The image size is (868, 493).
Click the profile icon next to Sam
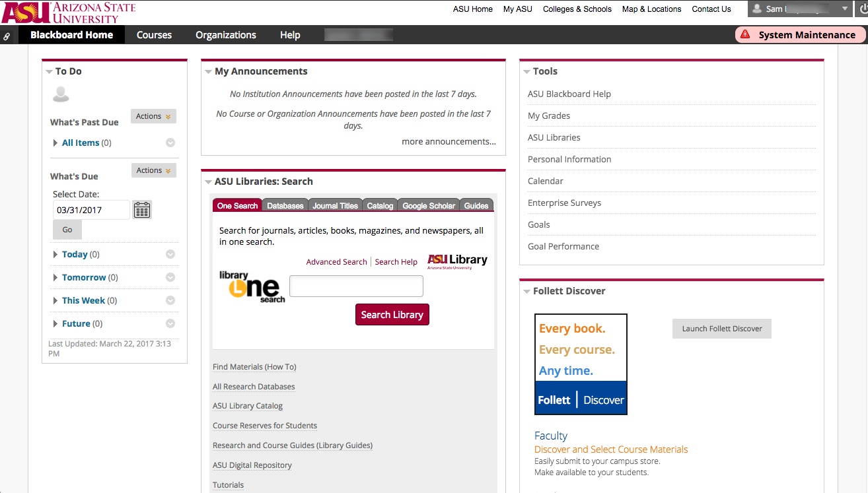[758, 9]
